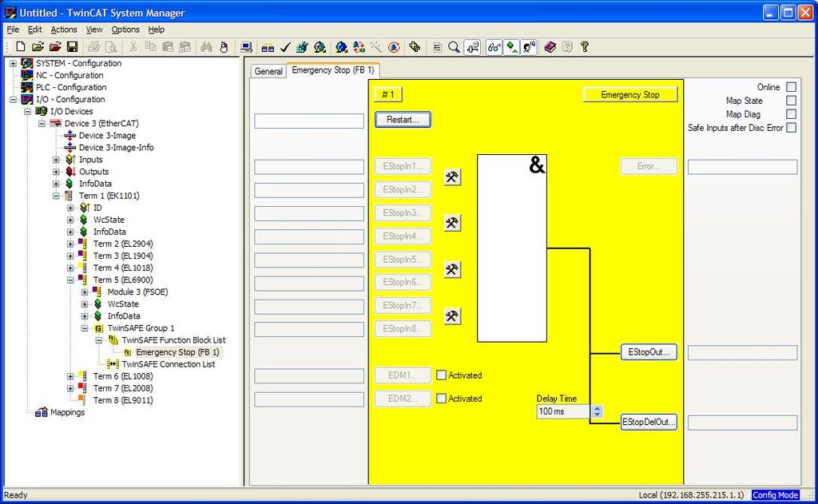Image resolution: width=818 pixels, height=504 pixels.
Task: Select Term 8 (EL9011) in the tree
Action: (122, 400)
